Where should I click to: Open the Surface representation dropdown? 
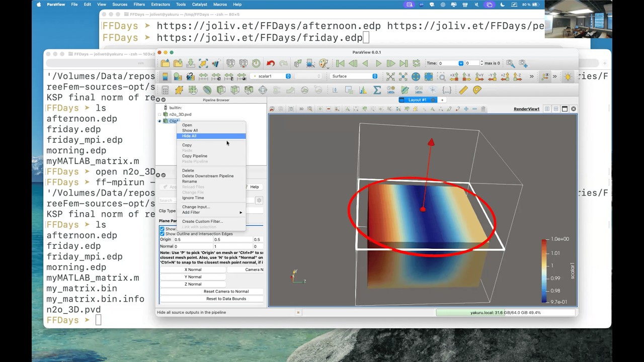(354, 76)
